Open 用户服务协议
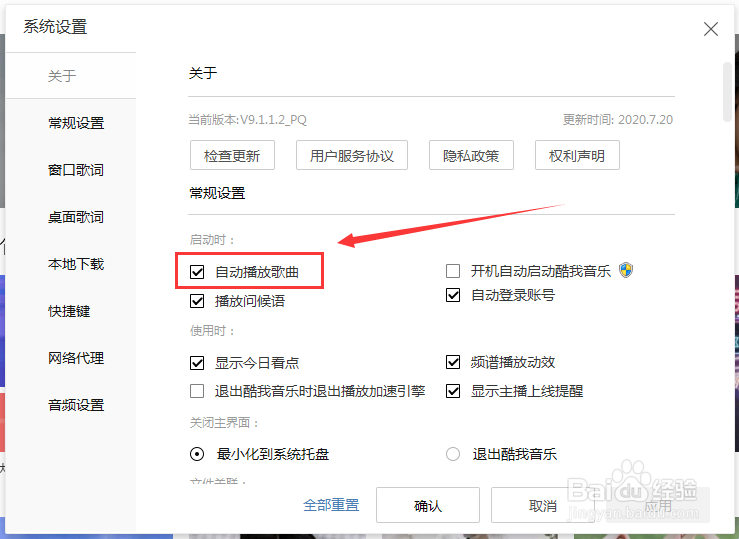The image size is (739, 539). (352, 155)
